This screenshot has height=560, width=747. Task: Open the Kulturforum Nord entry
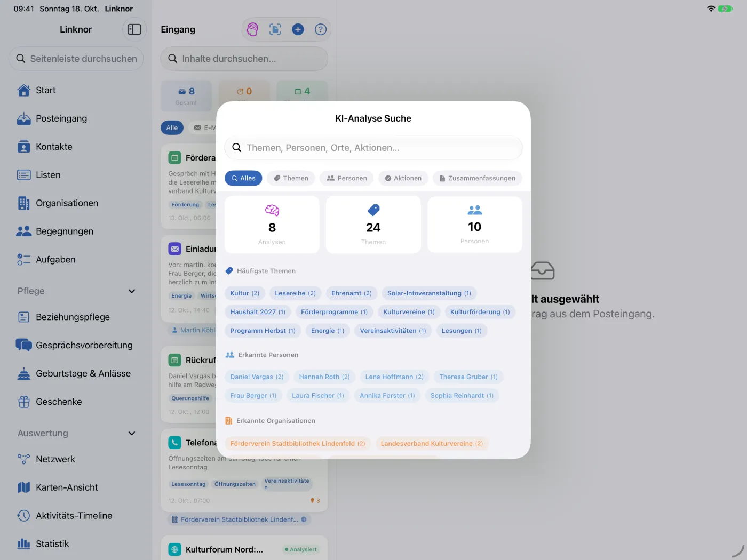(x=244, y=549)
